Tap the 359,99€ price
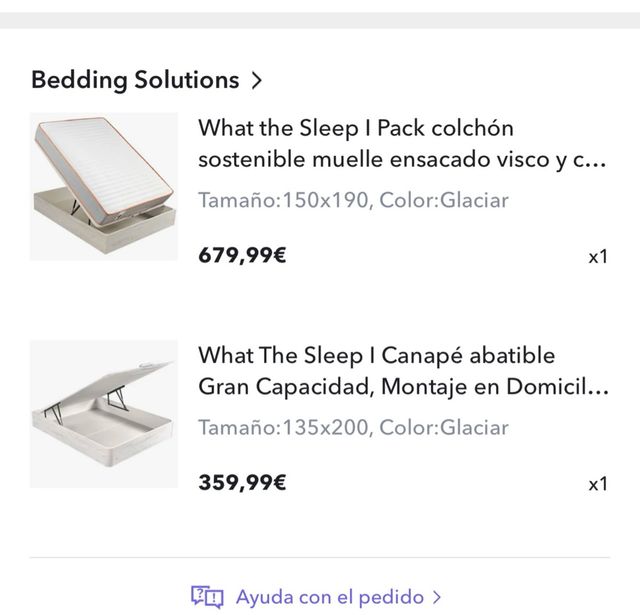Image resolution: width=640 pixels, height=615 pixels. pyautogui.click(x=242, y=483)
